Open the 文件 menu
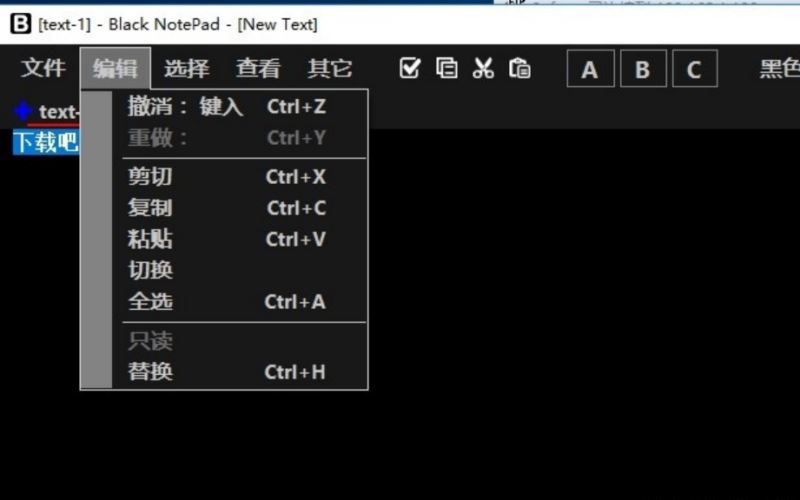Image resolution: width=800 pixels, height=500 pixels. pyautogui.click(x=43, y=68)
